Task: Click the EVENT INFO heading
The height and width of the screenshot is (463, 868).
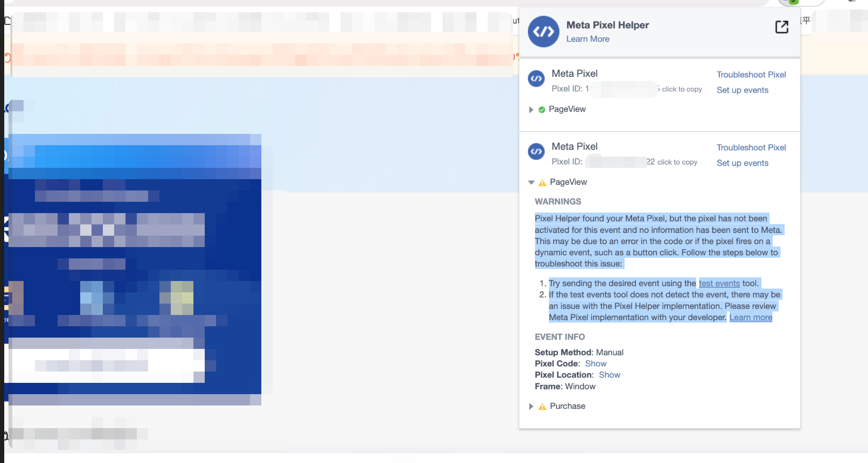Action: (559, 337)
